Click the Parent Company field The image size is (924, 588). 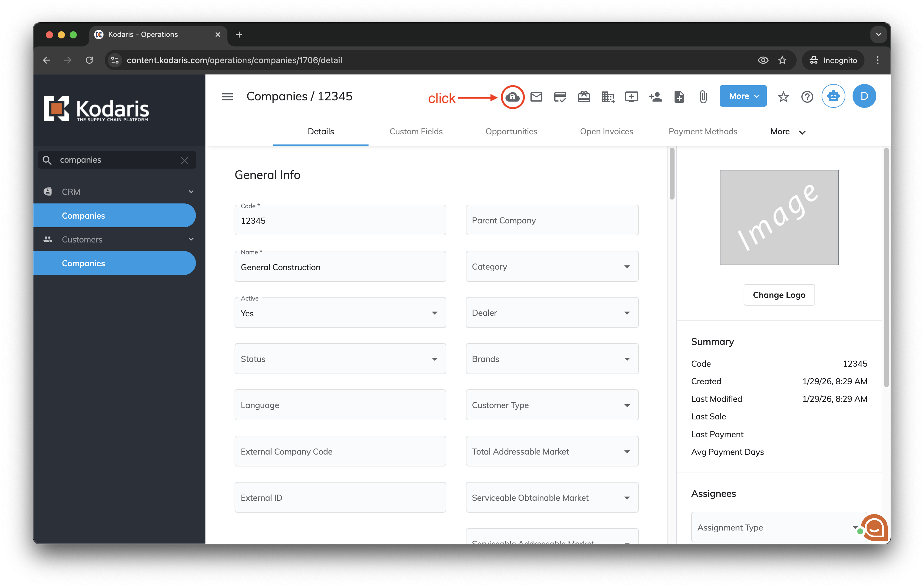click(552, 220)
